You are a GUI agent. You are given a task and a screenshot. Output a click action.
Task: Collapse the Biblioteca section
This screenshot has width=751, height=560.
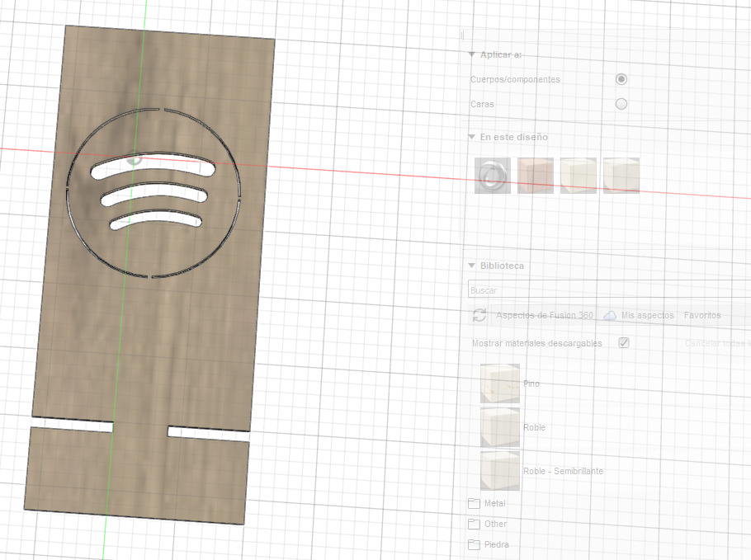click(x=472, y=266)
